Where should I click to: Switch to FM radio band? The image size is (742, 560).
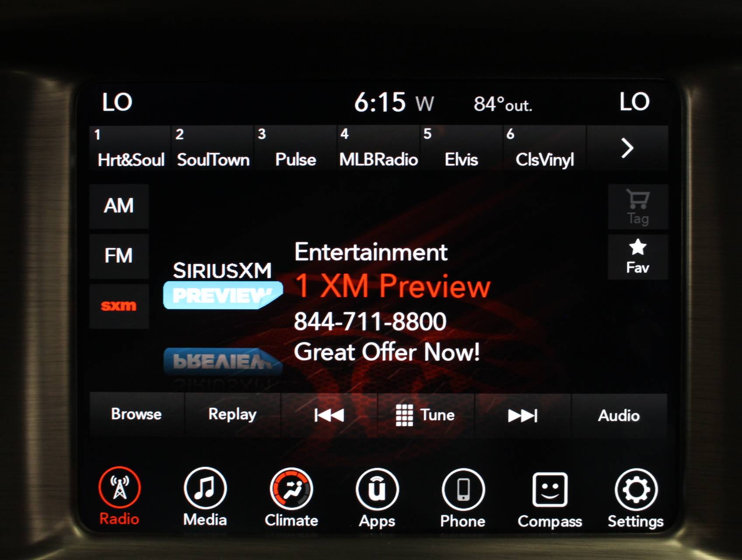(119, 256)
